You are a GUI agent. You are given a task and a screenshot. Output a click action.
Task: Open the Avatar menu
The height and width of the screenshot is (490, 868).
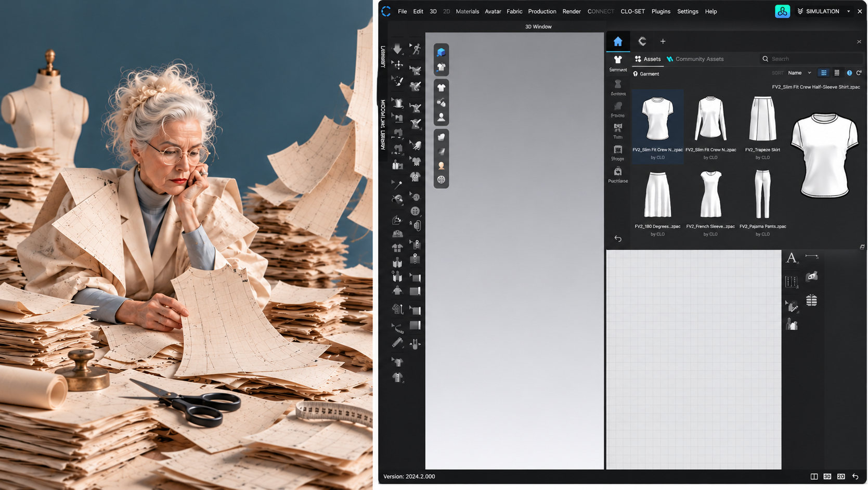[493, 11]
